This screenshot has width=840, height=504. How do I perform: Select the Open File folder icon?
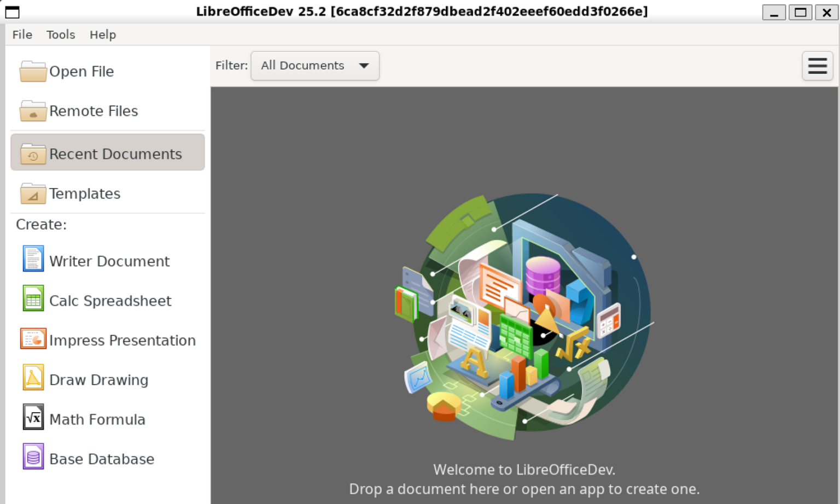(x=32, y=71)
